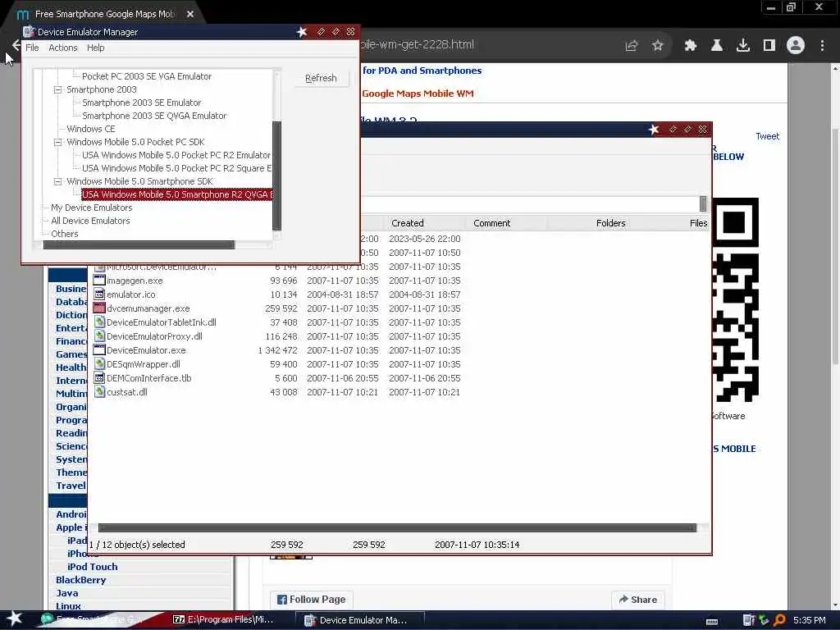
Task: Click the Refresh button
Action: coord(321,78)
